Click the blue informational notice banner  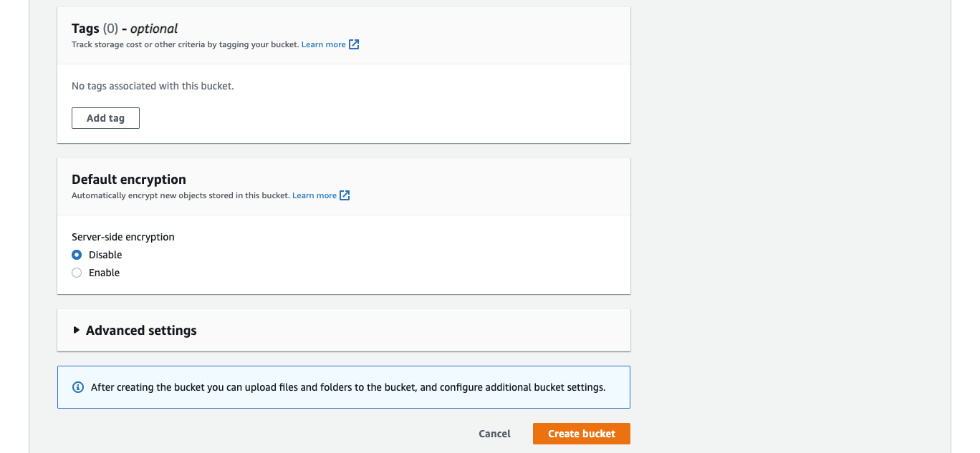coord(343,386)
